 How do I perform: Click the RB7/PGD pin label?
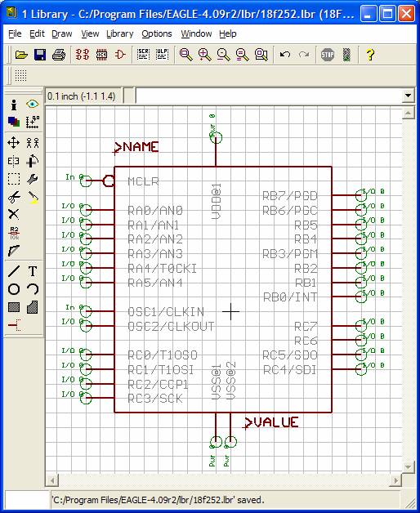(x=290, y=196)
